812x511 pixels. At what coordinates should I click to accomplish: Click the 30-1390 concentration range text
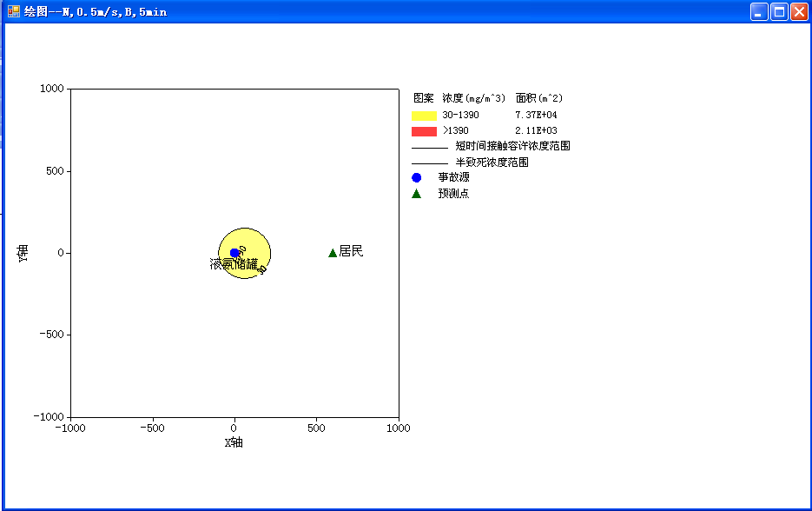coord(460,115)
